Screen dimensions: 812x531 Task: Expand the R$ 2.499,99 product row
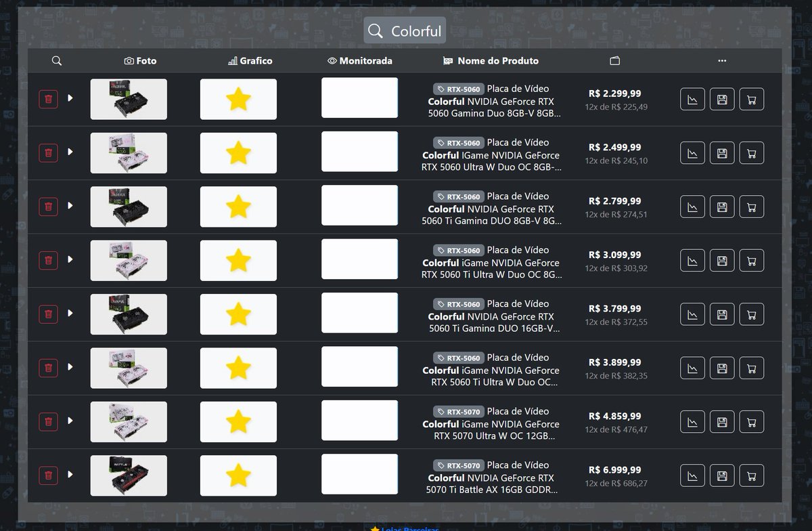[x=70, y=152]
